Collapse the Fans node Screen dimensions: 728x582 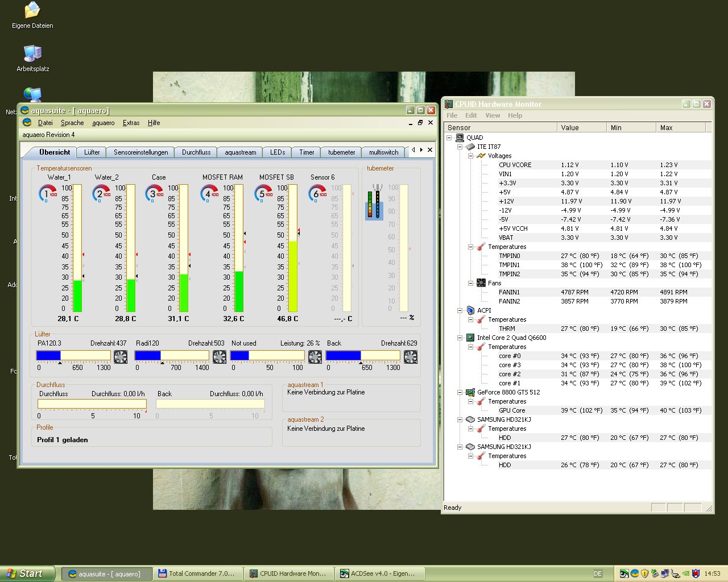(x=470, y=283)
